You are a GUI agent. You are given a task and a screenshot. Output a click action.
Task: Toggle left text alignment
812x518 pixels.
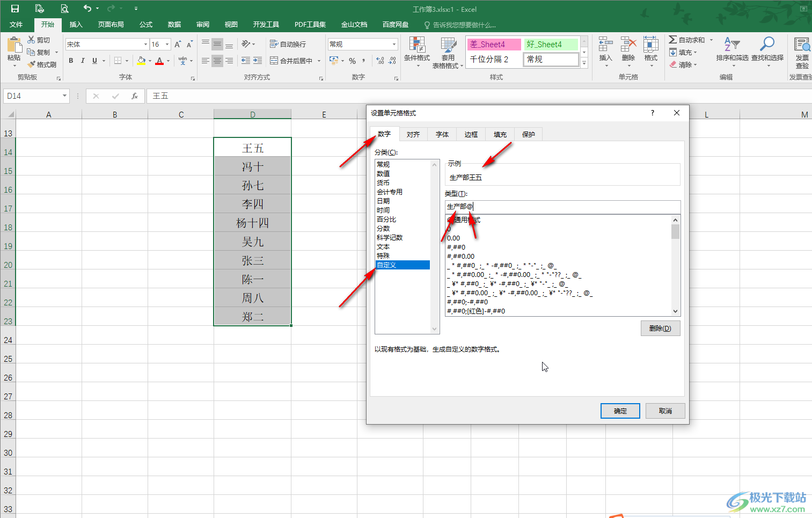point(206,61)
